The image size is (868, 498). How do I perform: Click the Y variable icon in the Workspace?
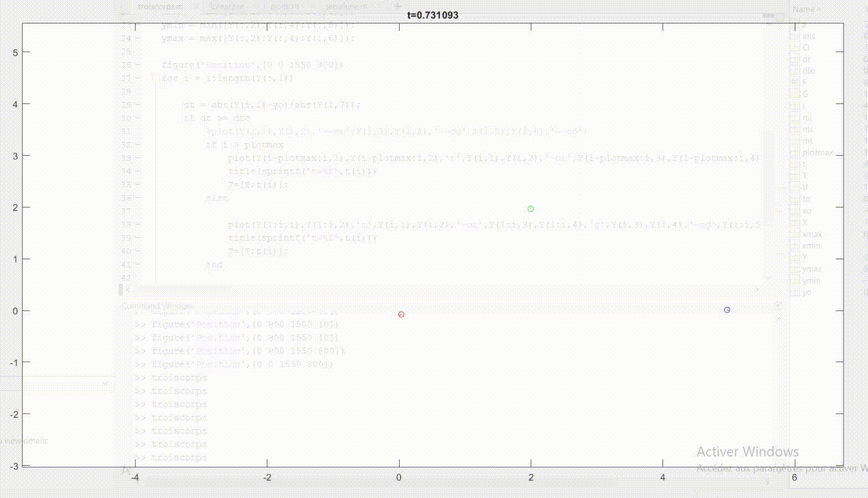tap(794, 257)
